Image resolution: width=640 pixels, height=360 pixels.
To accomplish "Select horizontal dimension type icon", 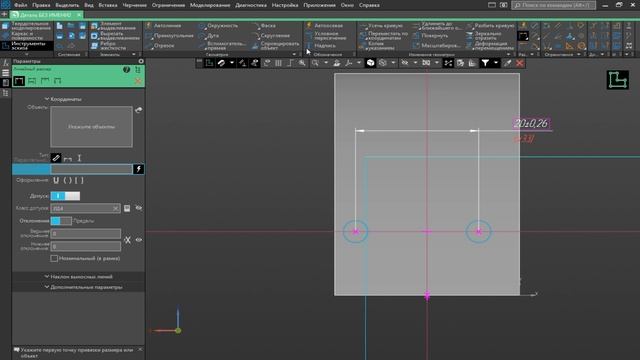I will 68,158.
